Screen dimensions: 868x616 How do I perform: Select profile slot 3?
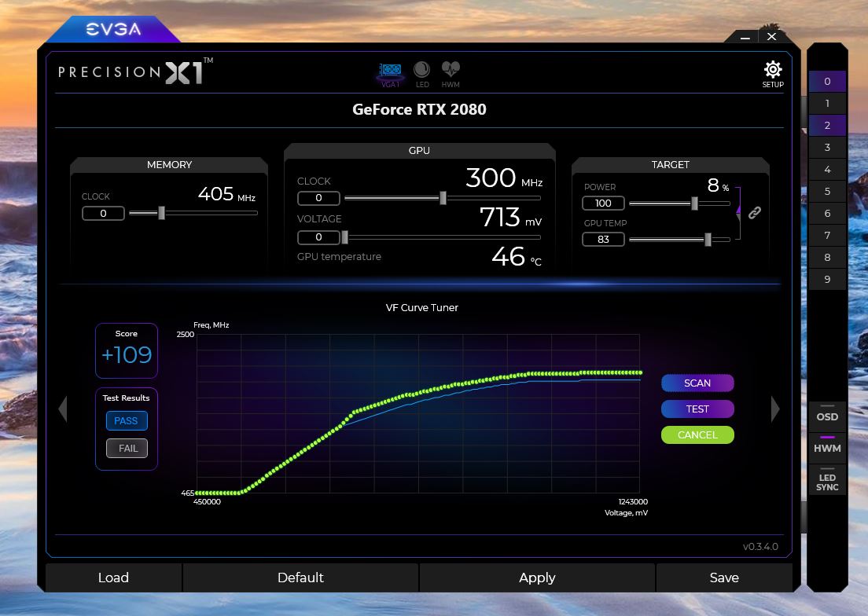[x=827, y=148]
